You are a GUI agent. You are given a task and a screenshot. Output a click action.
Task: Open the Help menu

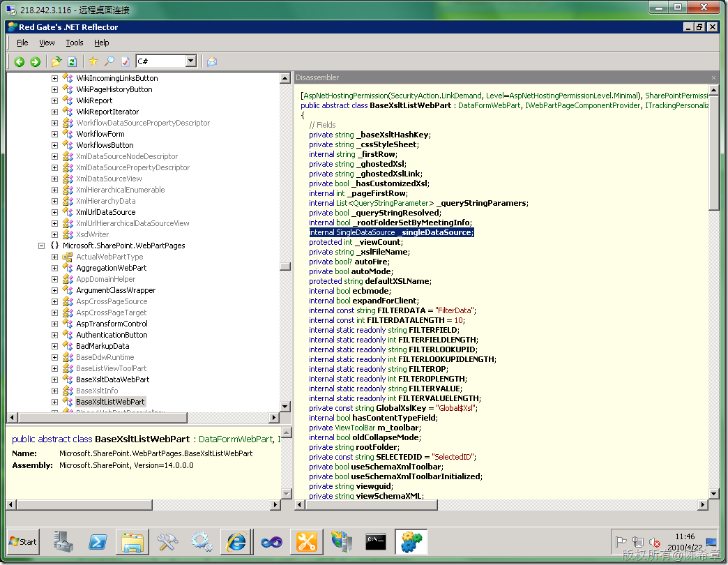101,43
